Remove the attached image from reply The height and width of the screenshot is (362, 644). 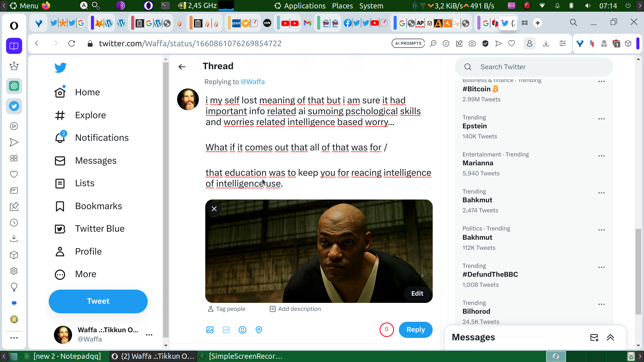pos(214,209)
